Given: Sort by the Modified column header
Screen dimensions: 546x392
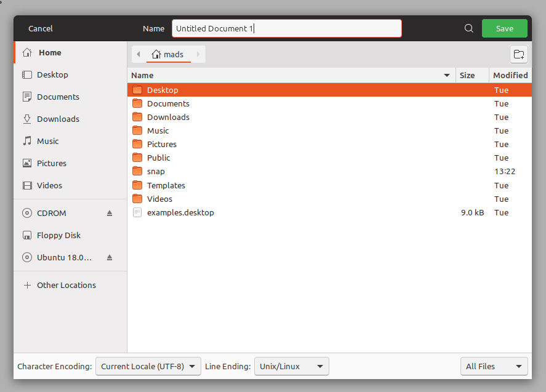Looking at the screenshot, I should tap(510, 75).
